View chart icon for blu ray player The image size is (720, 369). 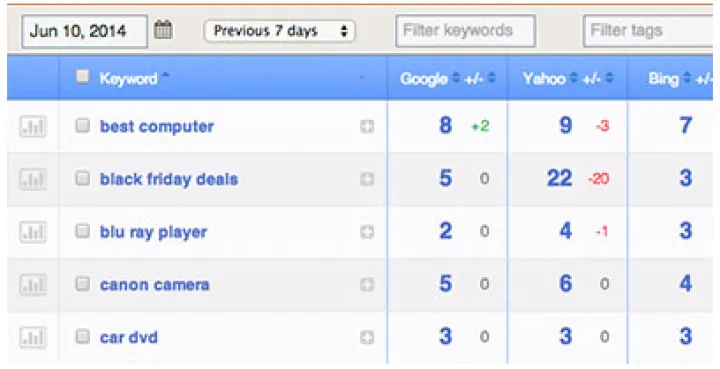coord(33,232)
